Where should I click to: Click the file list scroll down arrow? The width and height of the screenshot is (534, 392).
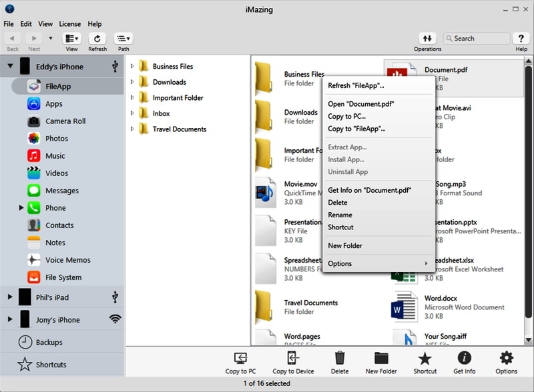pos(528,339)
